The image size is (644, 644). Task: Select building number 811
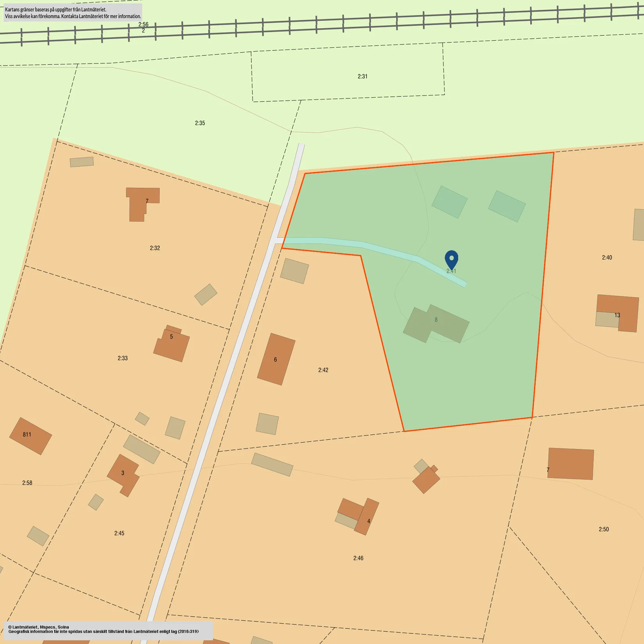tap(27, 434)
